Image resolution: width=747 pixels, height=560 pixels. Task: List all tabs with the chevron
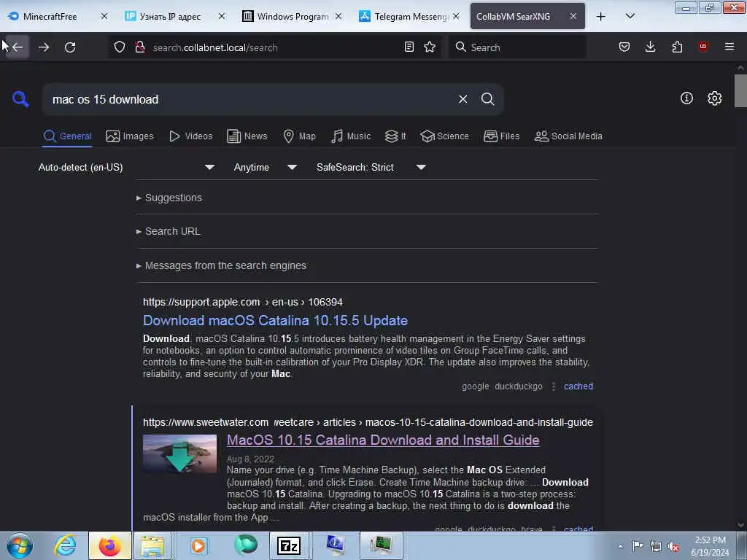630,16
